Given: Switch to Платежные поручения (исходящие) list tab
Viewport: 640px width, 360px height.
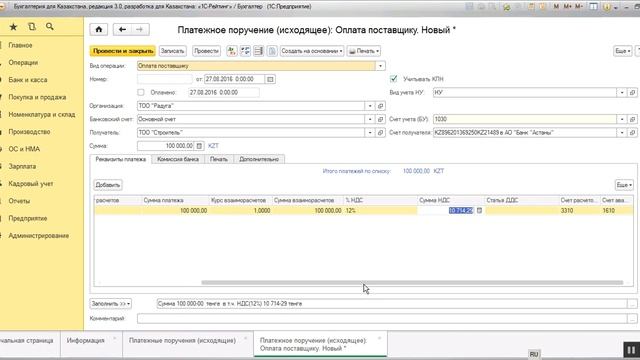Looking at the screenshot, I should [182, 340].
